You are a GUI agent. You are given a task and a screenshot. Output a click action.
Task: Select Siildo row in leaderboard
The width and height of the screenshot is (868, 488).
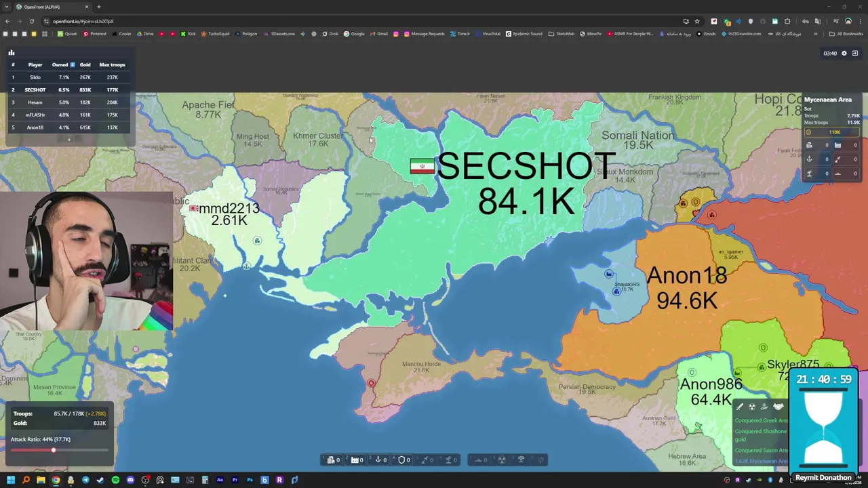[x=70, y=77]
